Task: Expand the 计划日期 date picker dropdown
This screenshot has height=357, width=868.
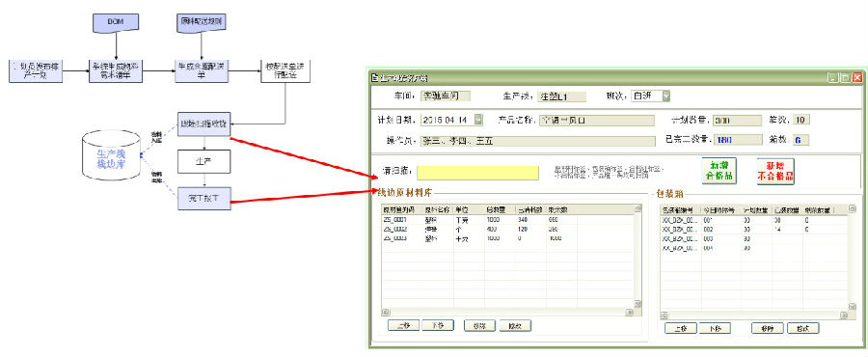Action: [x=478, y=119]
